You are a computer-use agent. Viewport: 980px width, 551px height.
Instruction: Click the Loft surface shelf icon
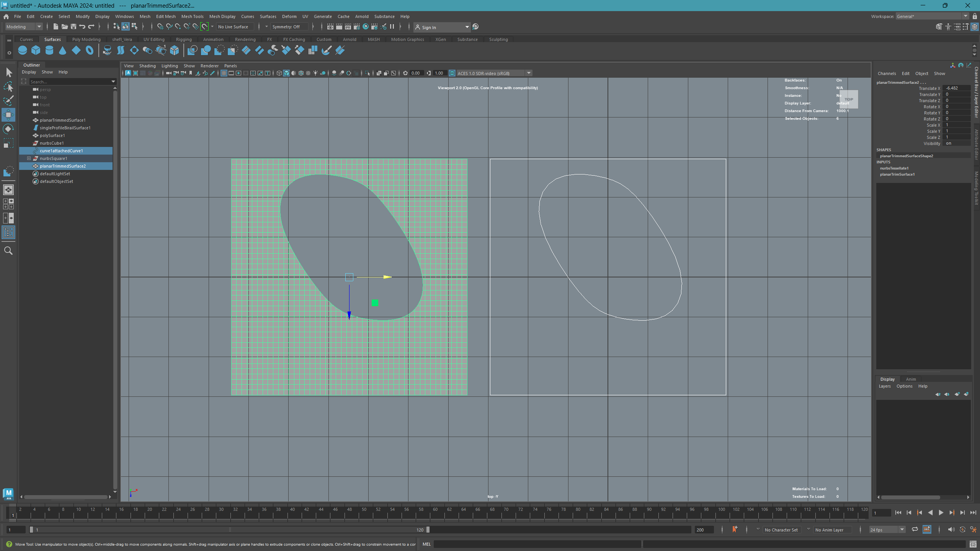pos(121,50)
